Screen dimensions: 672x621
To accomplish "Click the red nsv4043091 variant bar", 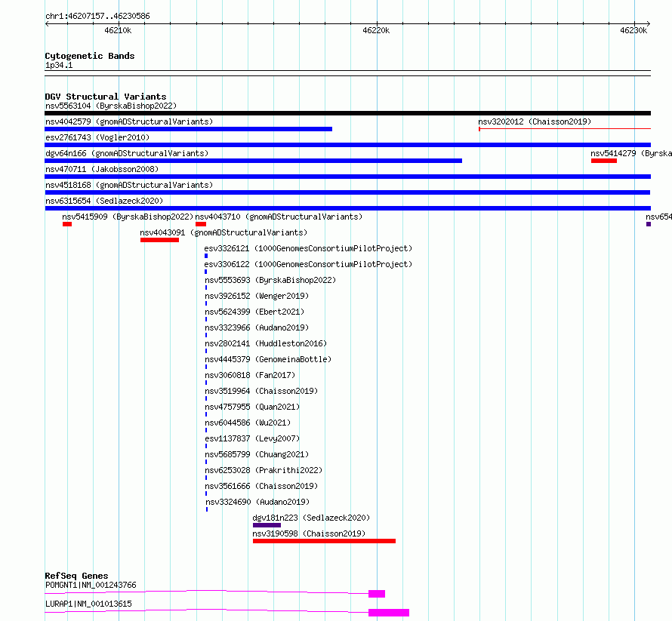I will (159, 240).
